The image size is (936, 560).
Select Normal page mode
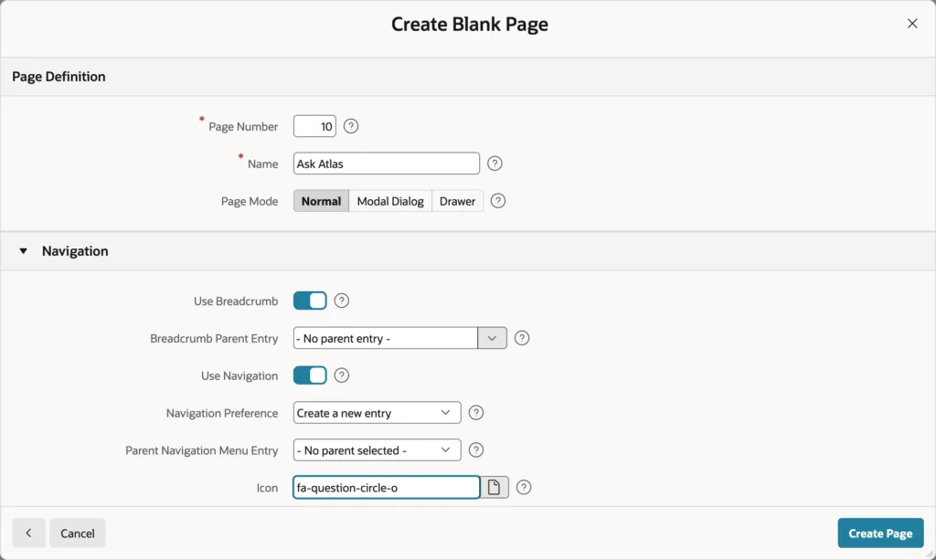pos(321,201)
